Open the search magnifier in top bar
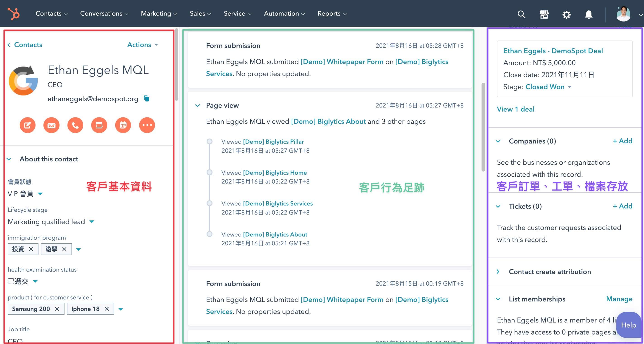Viewport: 644px width, 344px height. coord(521,14)
